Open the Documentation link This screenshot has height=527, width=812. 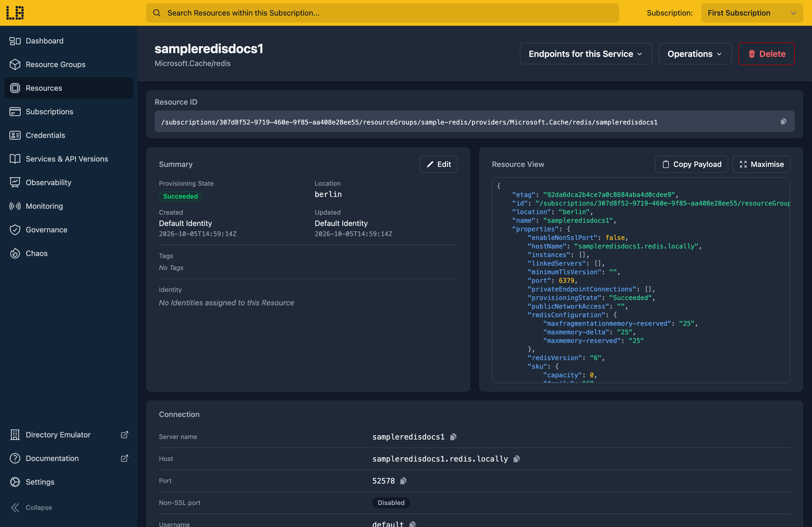(x=68, y=458)
